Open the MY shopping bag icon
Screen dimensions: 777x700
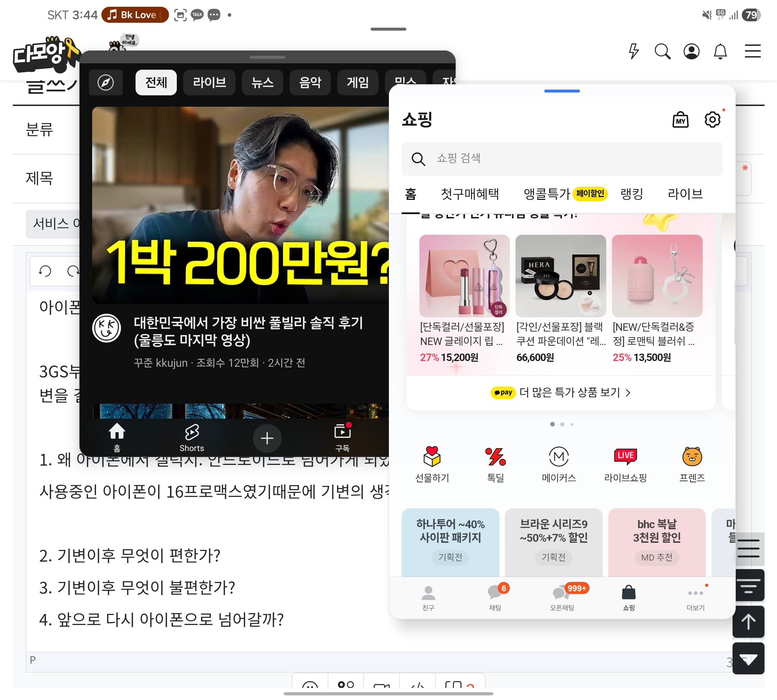680,120
